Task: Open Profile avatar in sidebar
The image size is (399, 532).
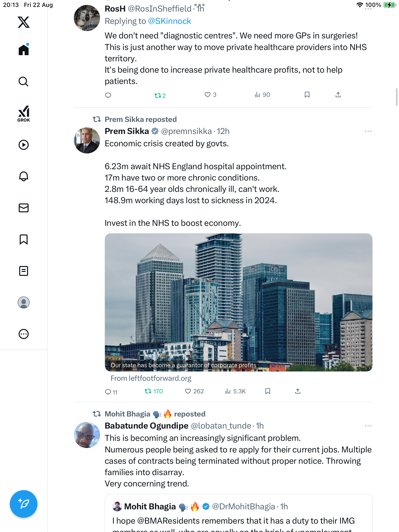Action: coord(24,302)
